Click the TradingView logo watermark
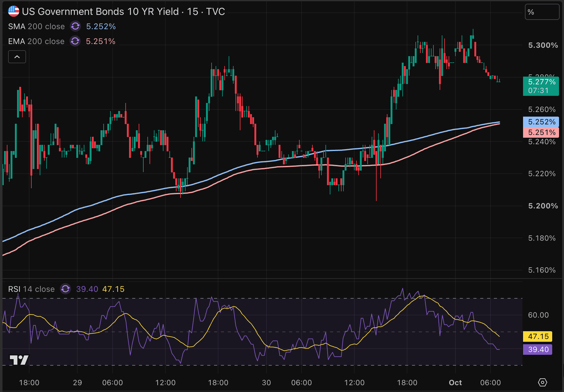The image size is (564, 392). pos(19,360)
